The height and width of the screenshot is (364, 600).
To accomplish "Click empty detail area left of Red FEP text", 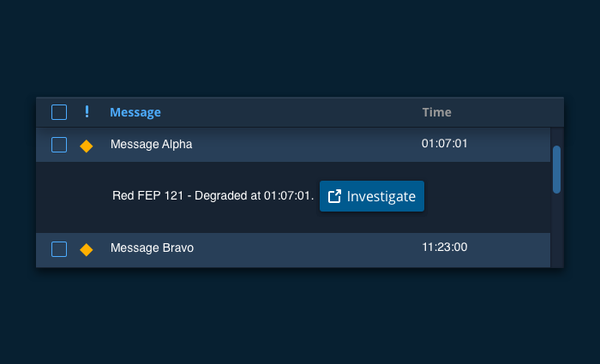I will coord(73,196).
